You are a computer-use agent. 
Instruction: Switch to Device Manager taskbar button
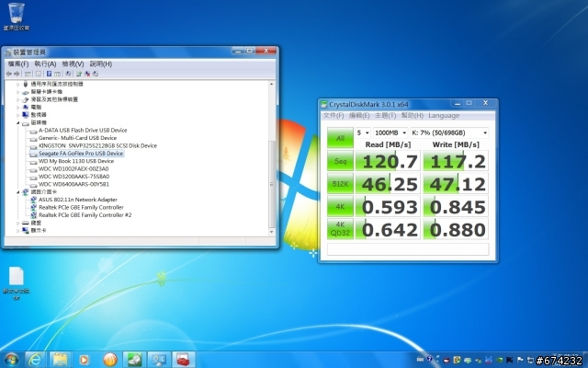(159, 360)
